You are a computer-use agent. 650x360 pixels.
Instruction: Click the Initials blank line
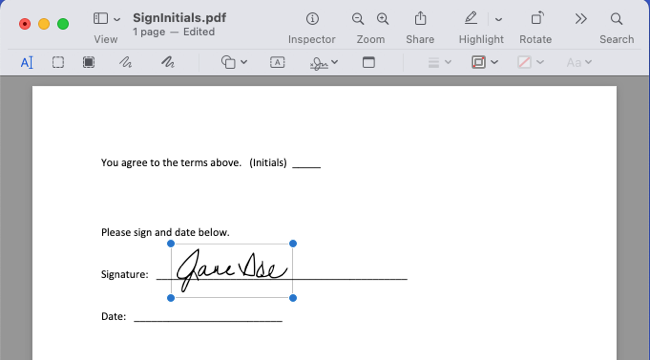307,167
